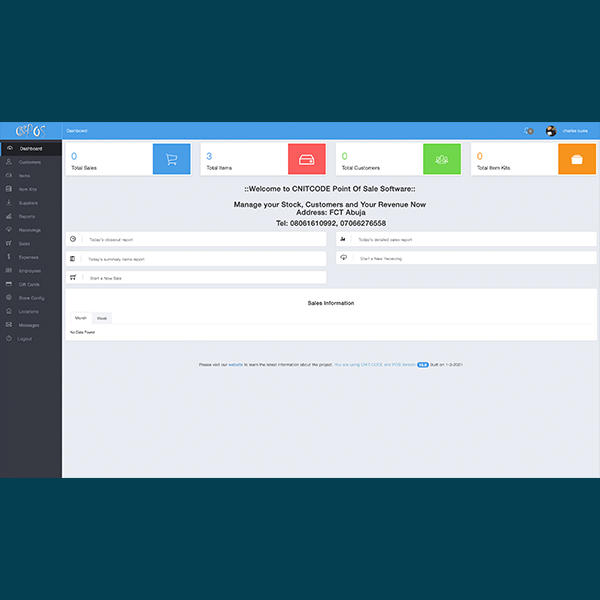The image size is (600, 600).
Task: Click the Messages envelope icon in sidebar
Action: 9,325
